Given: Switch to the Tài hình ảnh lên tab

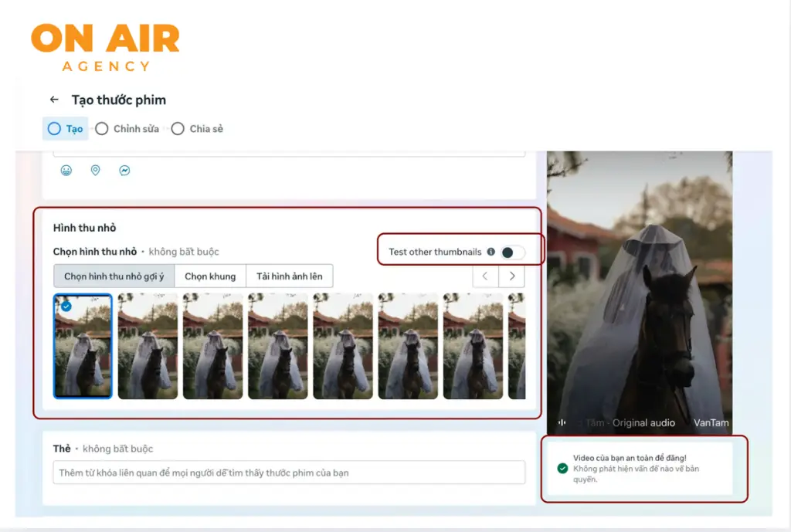Looking at the screenshot, I should pyautogui.click(x=290, y=276).
